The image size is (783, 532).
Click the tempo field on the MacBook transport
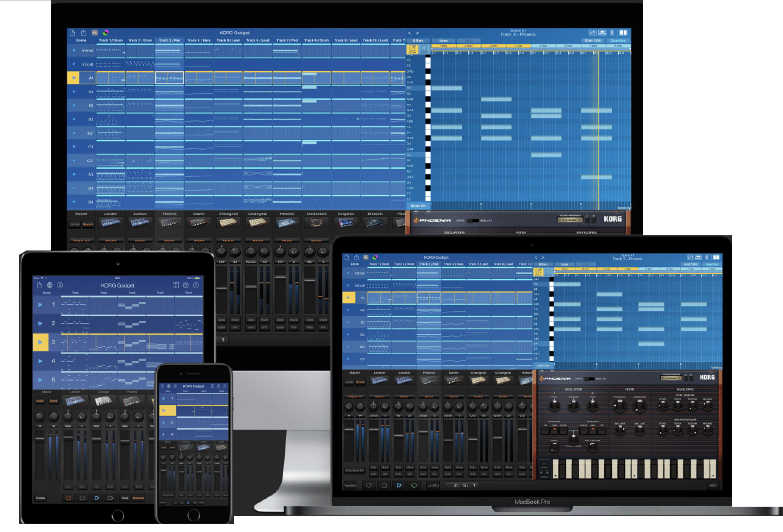(x=434, y=485)
